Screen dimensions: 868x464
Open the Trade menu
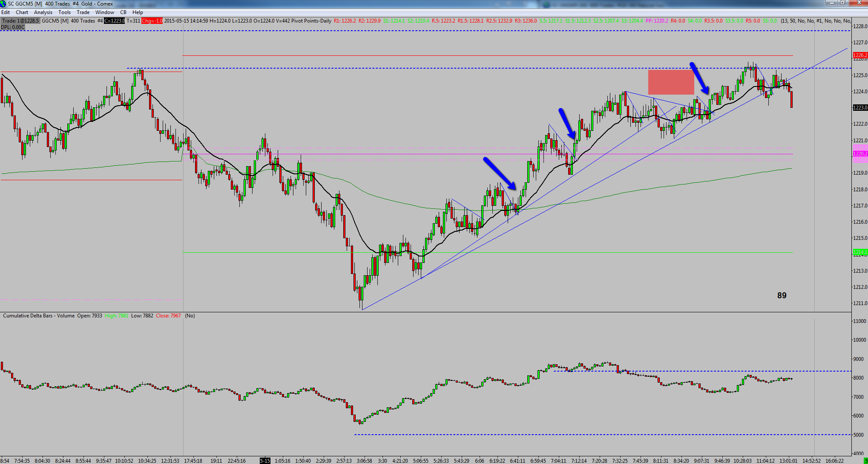83,12
